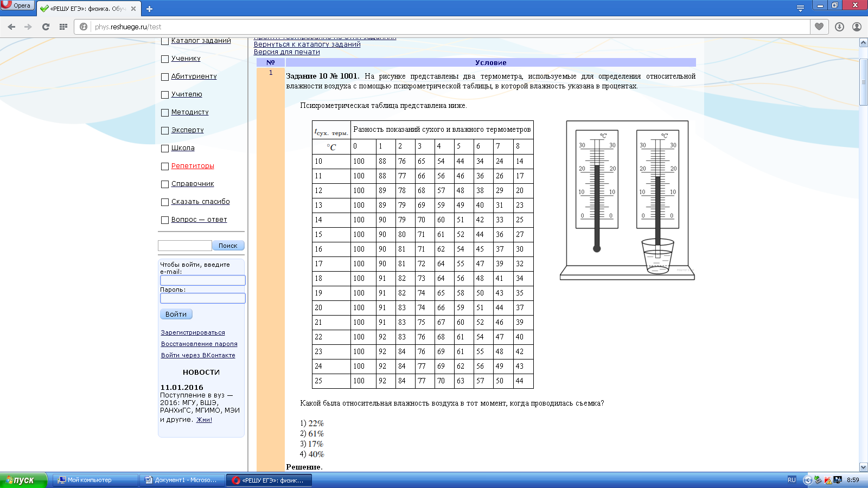Add page to bookmarks heart icon

tap(819, 27)
